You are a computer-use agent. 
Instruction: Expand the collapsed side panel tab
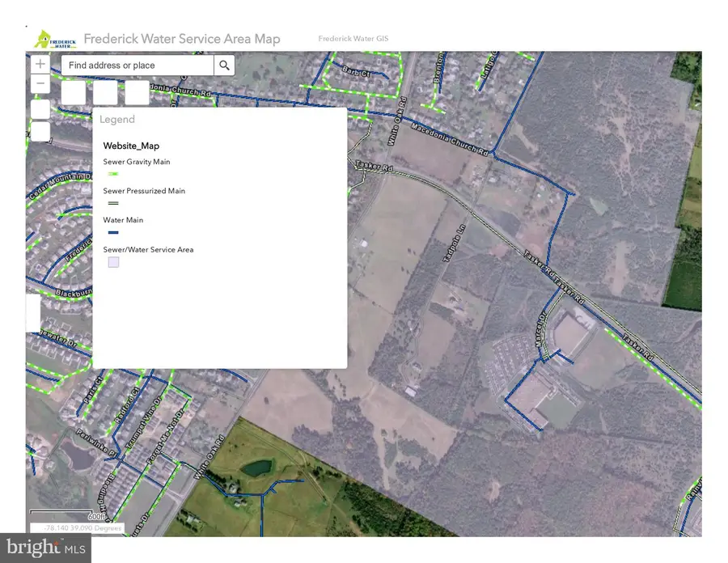tap(31, 311)
